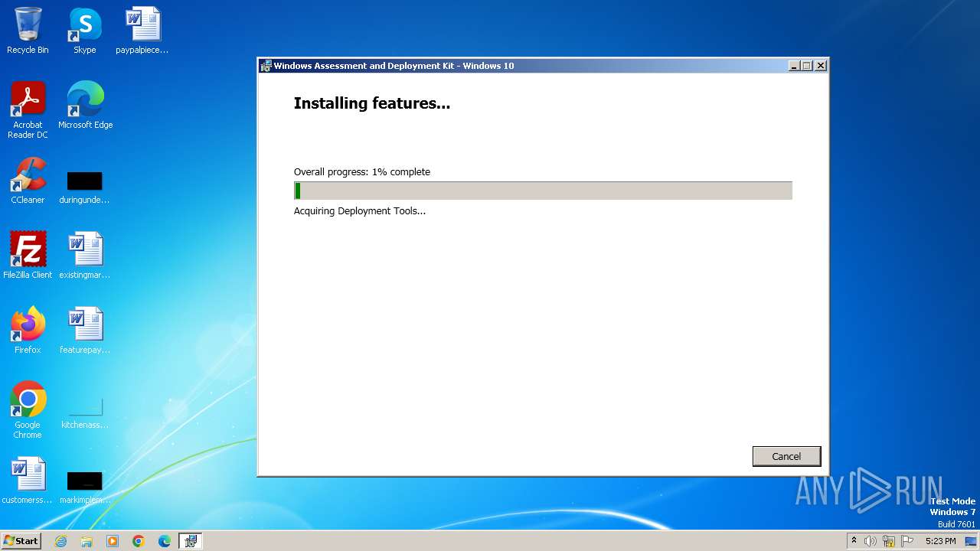Minimize the Deployment Kit window
This screenshot has height=551, width=980.
(794, 66)
